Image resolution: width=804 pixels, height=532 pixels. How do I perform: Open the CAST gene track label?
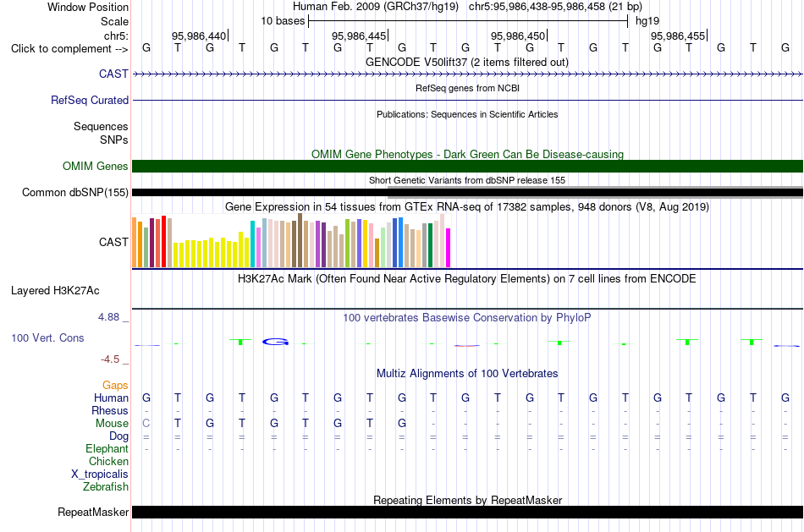tap(113, 74)
